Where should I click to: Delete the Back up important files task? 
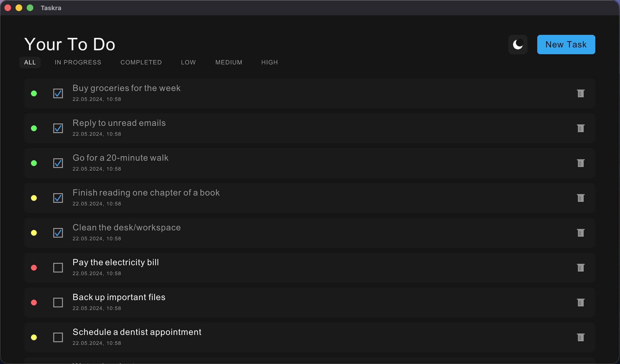pos(580,303)
